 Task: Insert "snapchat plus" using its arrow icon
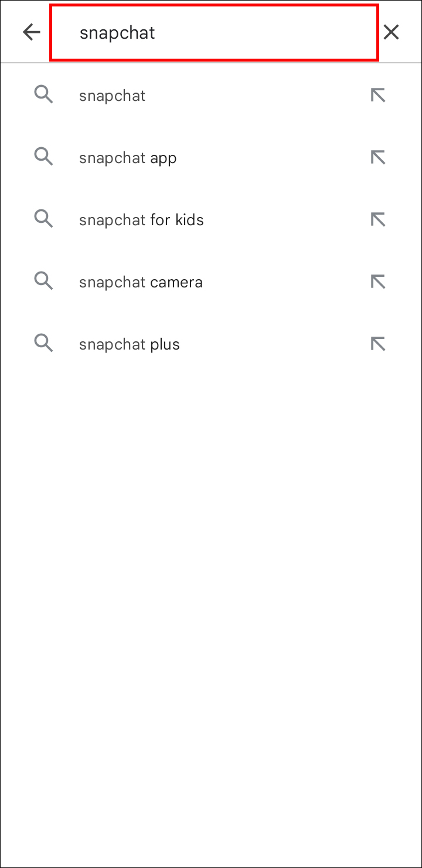point(378,344)
